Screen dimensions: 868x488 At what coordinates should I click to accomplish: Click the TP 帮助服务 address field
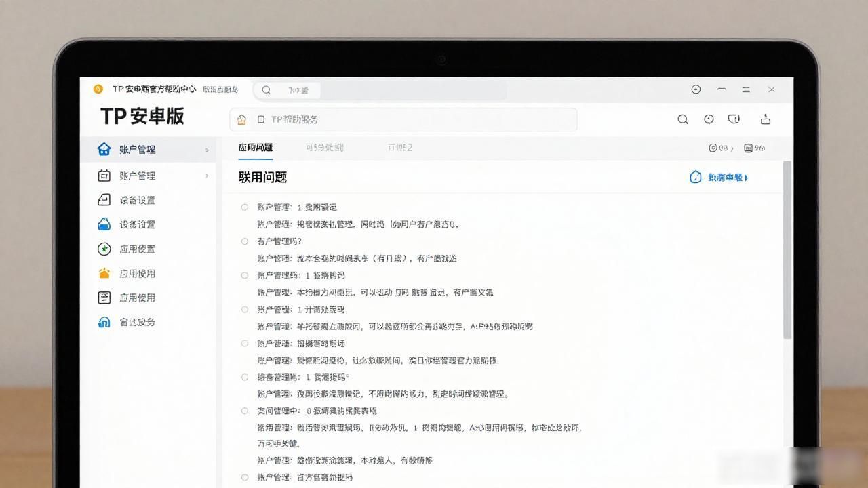(403, 119)
